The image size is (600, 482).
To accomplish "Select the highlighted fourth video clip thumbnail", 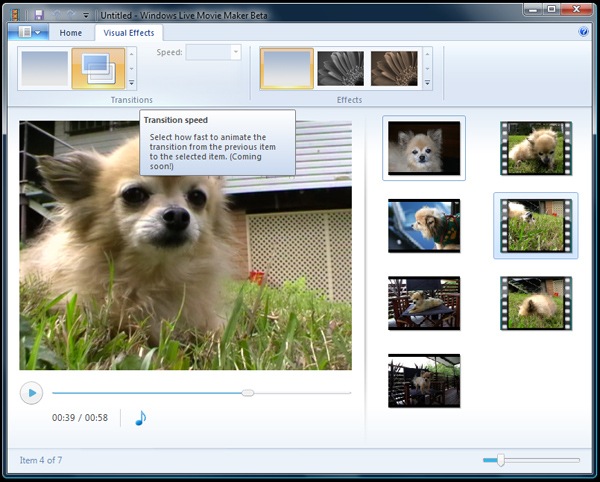I will click(x=535, y=226).
